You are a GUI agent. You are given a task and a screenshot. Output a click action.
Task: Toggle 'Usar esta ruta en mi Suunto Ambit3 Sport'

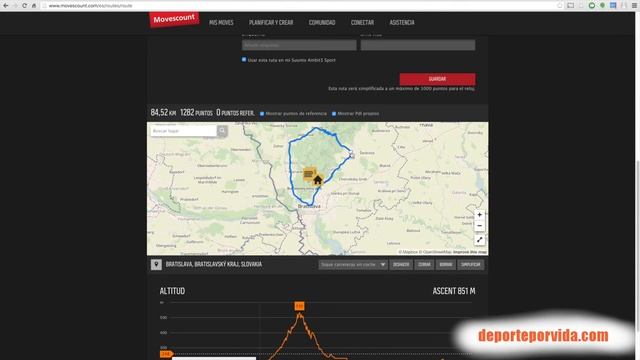(x=244, y=60)
